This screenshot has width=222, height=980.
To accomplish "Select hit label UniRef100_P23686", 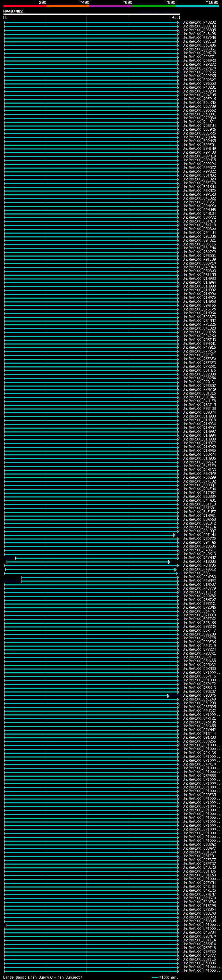I will (199, 546).
